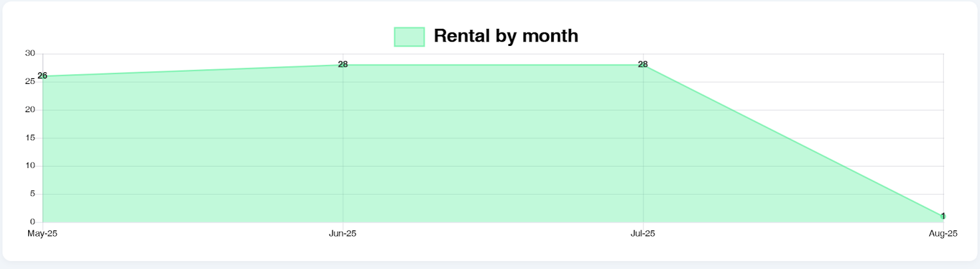Toggle the Rental by month legend label

[505, 36]
